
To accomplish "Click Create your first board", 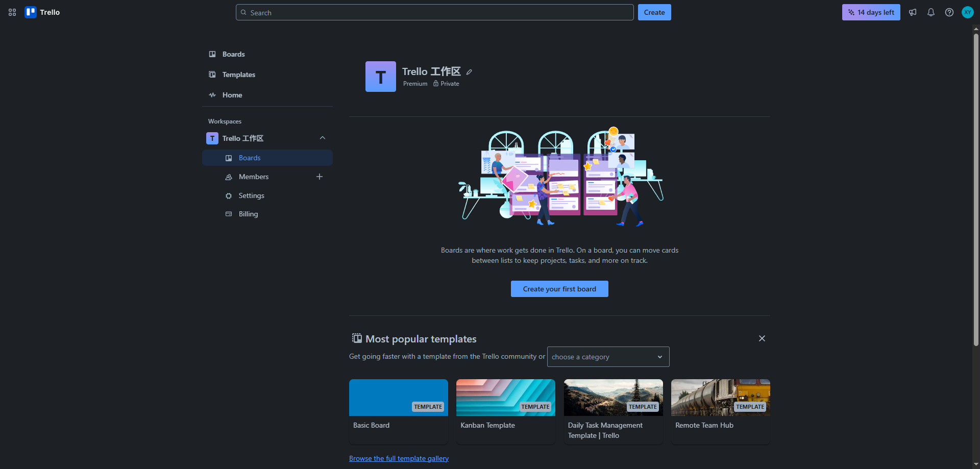I will (559, 289).
